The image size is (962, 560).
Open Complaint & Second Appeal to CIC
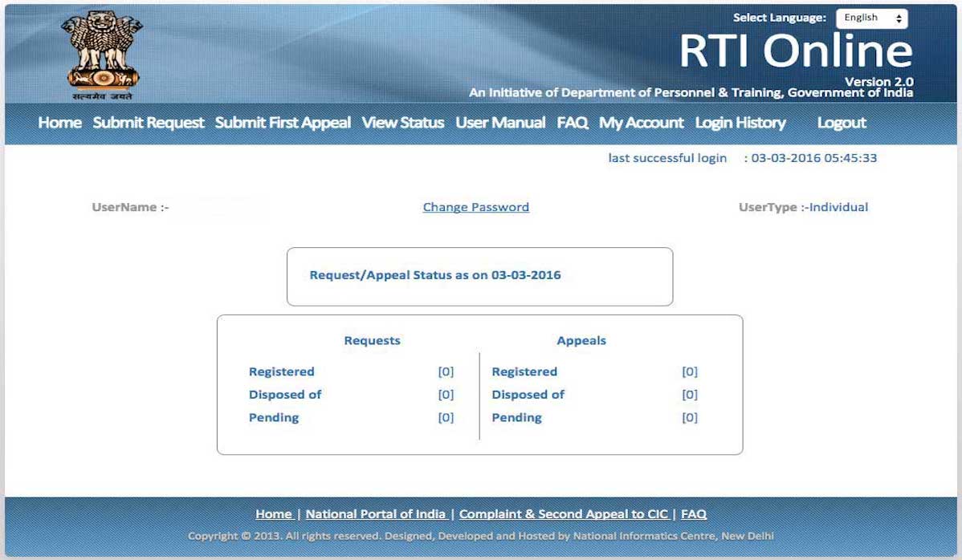pos(563,514)
